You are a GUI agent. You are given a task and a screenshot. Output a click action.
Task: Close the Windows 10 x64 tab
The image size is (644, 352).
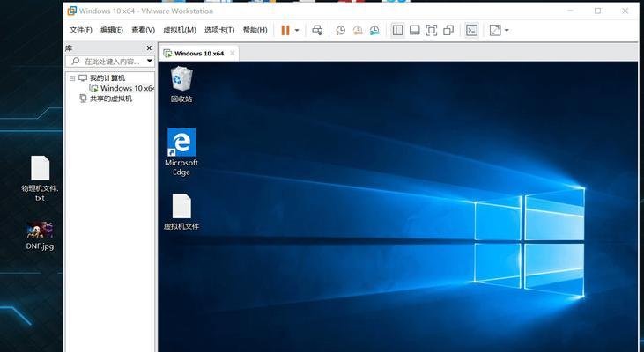(x=232, y=54)
